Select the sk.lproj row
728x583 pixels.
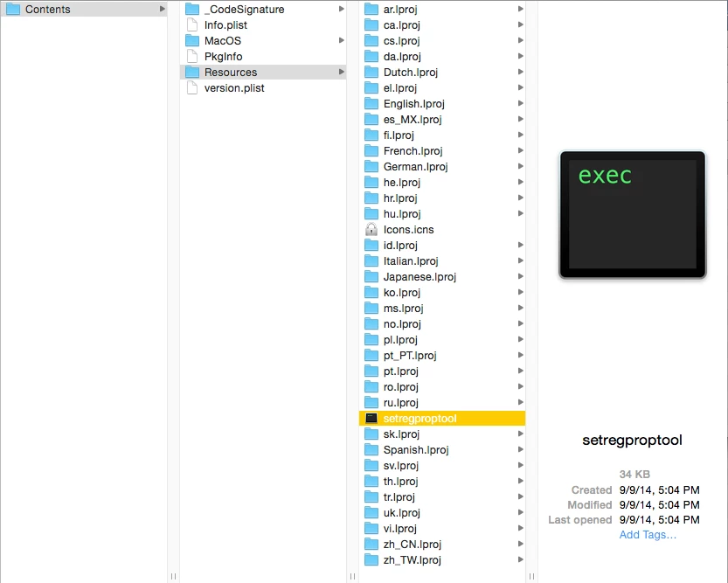click(x=442, y=434)
